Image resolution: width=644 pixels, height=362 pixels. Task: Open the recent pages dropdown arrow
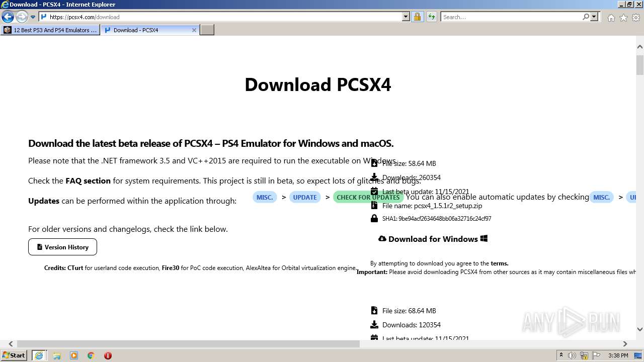point(33,17)
